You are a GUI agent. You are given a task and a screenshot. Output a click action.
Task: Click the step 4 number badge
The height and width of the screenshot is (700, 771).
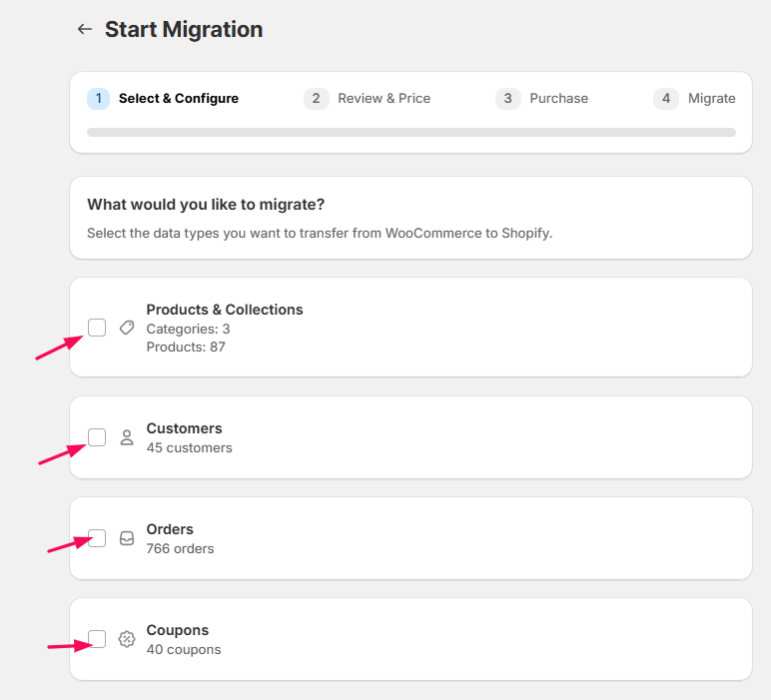pos(666,98)
